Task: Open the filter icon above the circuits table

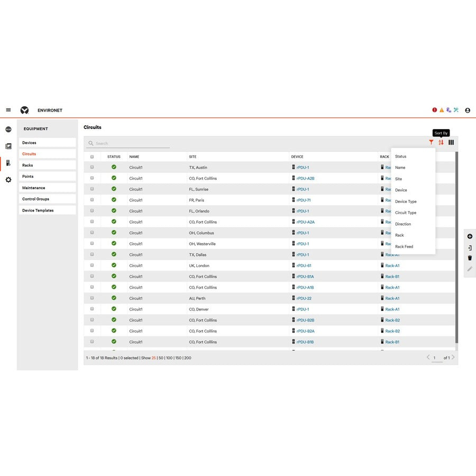Action: 431,142
